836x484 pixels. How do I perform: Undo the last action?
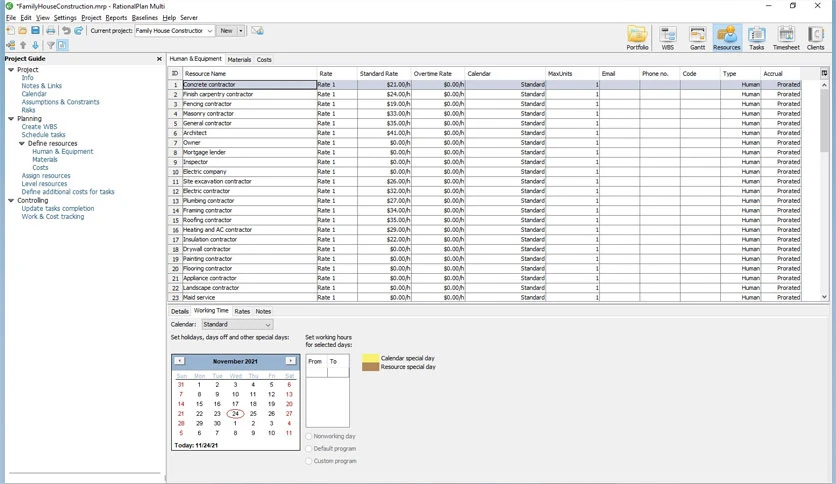(66, 31)
